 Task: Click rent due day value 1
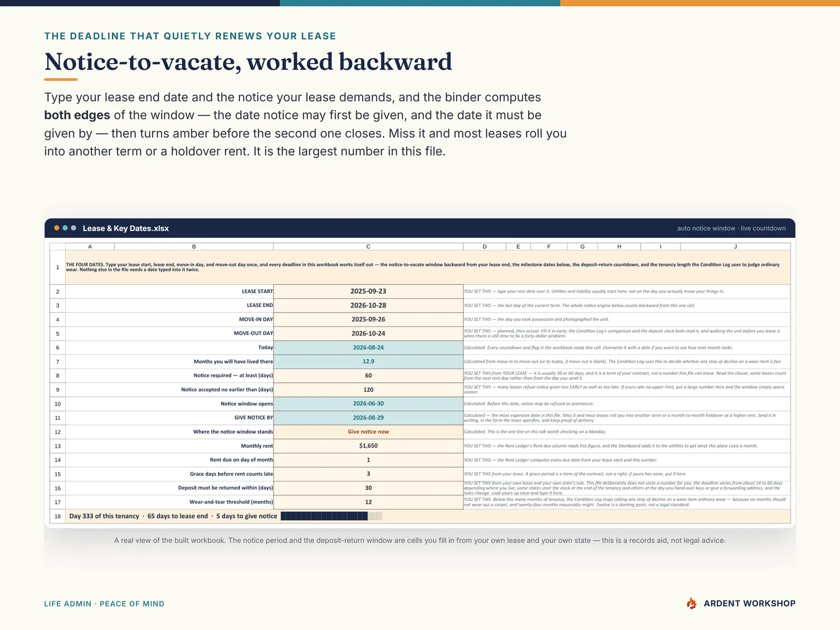tap(368, 460)
